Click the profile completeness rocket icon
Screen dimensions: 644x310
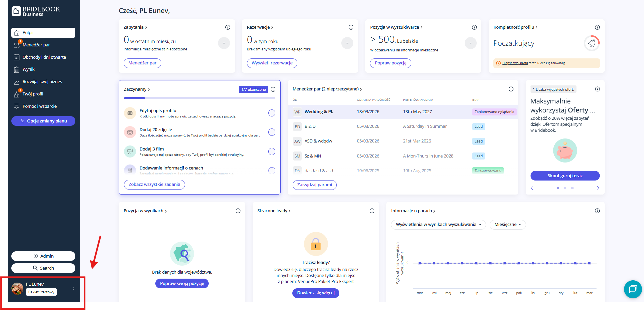point(592,43)
